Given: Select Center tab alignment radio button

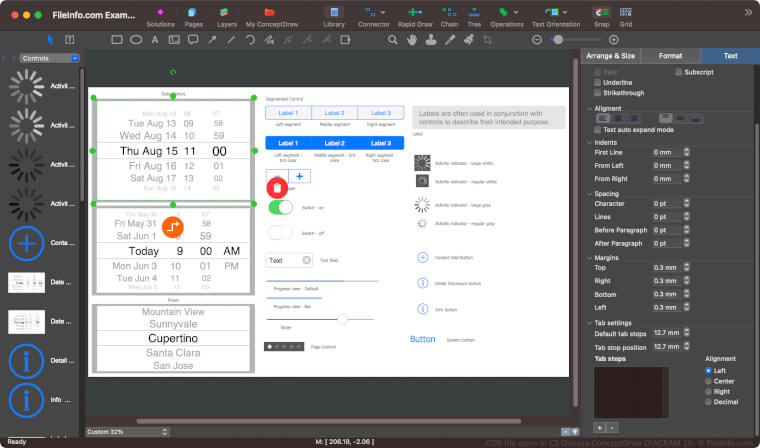Looking at the screenshot, I should click(709, 381).
